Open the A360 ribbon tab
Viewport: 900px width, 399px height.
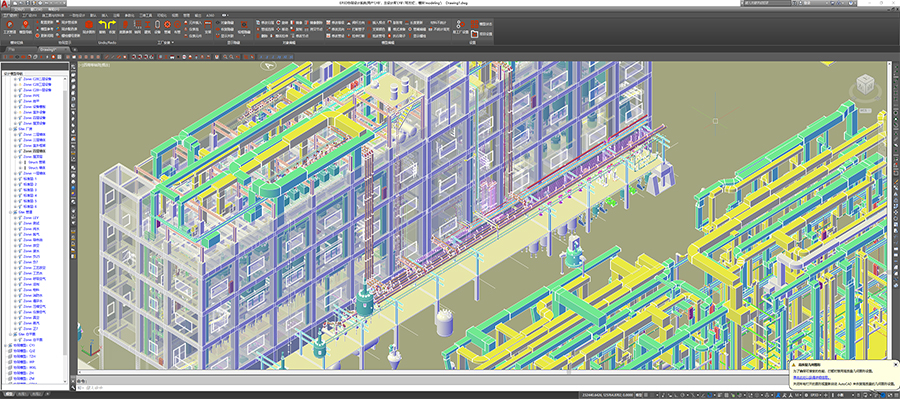(211, 16)
